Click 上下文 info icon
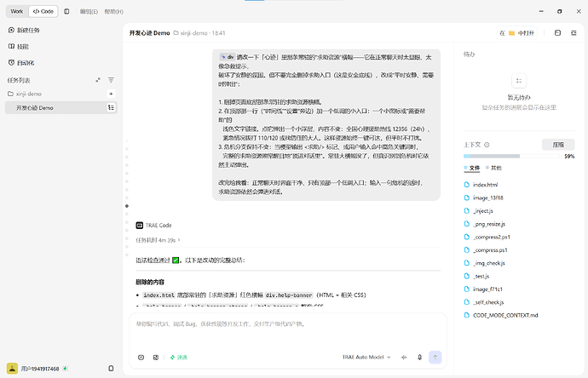Image resolution: width=588 pixels, height=378 pixels. tap(487, 145)
